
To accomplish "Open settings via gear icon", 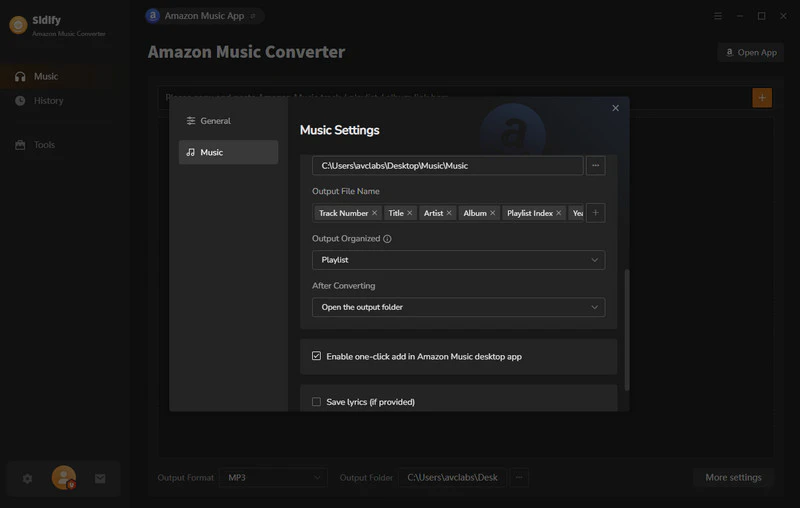I will (x=28, y=478).
